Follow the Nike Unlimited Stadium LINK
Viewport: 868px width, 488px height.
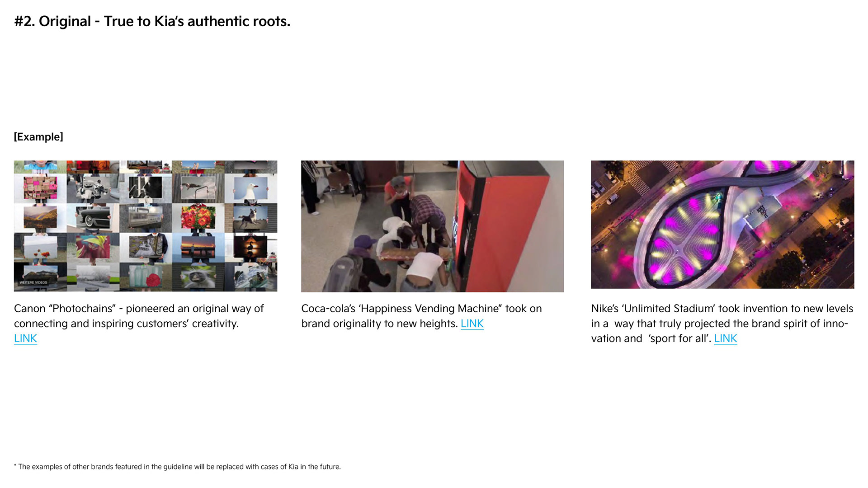725,338
